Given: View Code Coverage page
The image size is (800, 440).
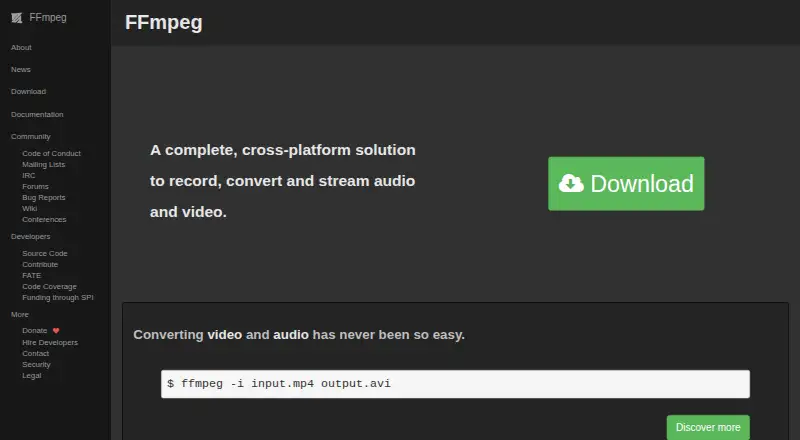Looking at the screenshot, I should (49, 286).
